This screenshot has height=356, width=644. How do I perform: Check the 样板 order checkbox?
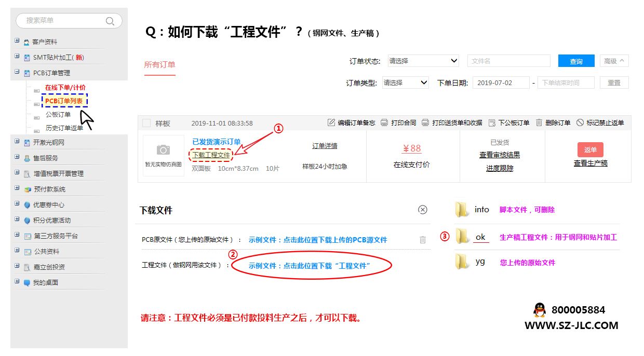click(147, 123)
